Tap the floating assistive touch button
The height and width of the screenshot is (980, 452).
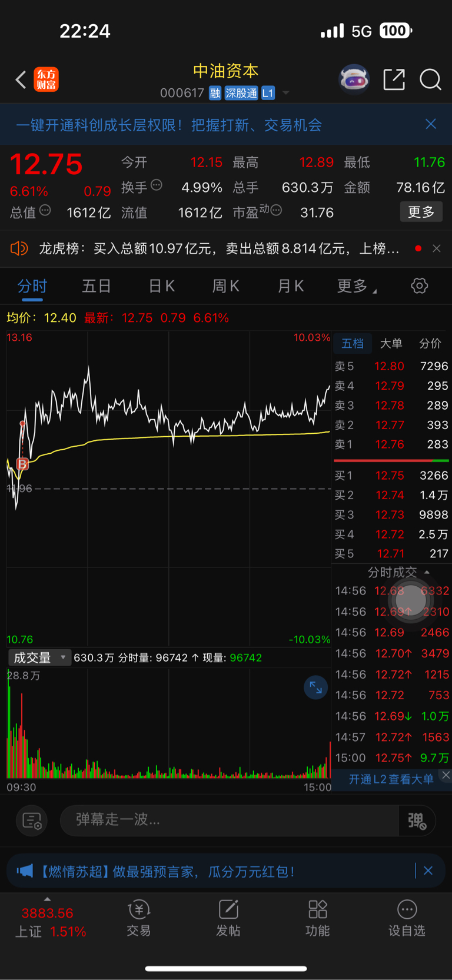click(411, 600)
